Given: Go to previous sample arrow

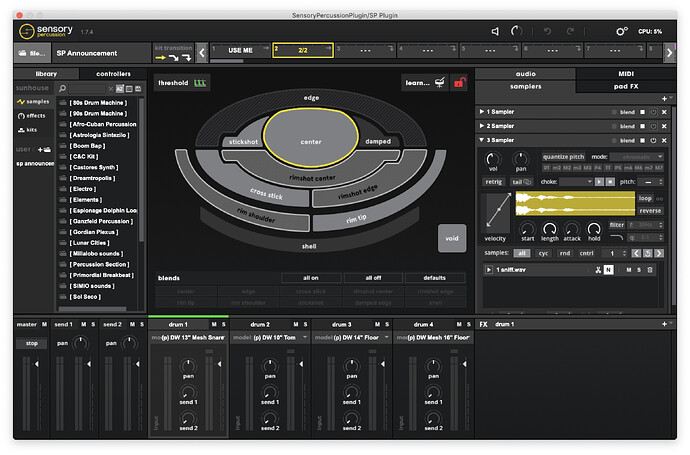Looking at the screenshot, I should (636, 253).
